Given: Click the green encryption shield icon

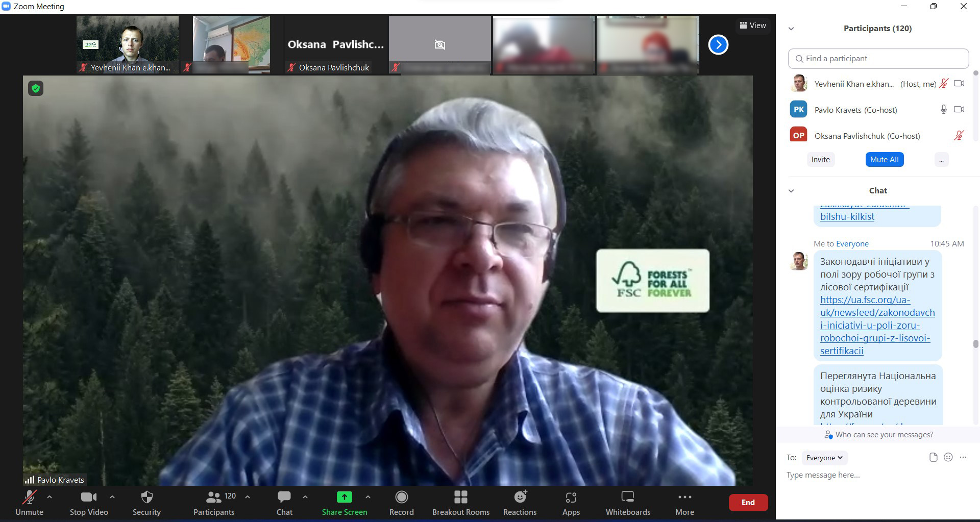Looking at the screenshot, I should point(36,88).
